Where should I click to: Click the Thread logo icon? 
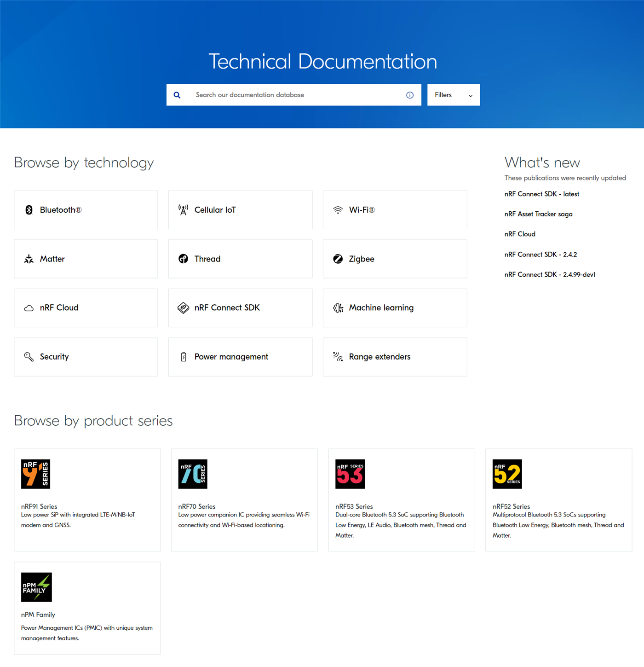point(183,259)
